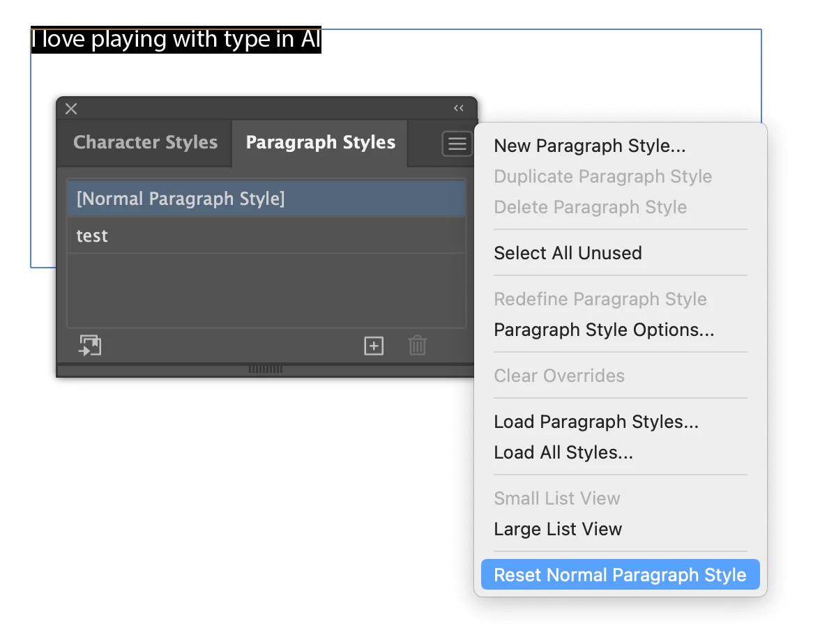Open Paragraph Style Options...
The image size is (820, 644).
click(604, 330)
